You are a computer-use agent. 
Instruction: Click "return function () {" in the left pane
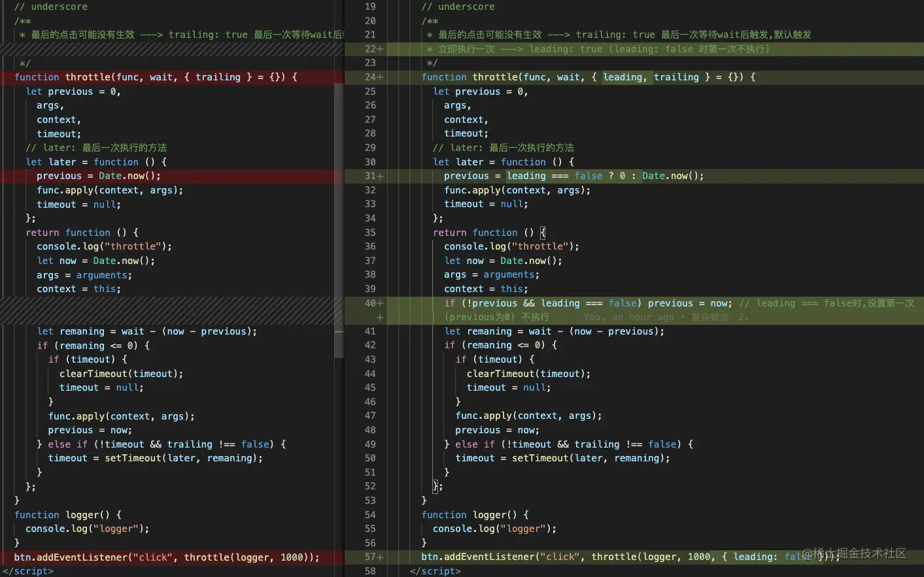82,233
